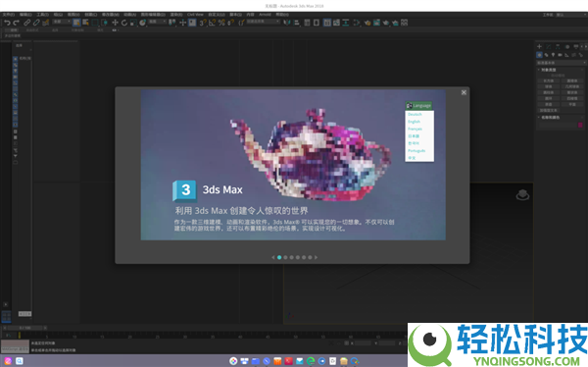Undo the last scene operation
Viewport: 588px width, 367px height.
coord(7,23)
